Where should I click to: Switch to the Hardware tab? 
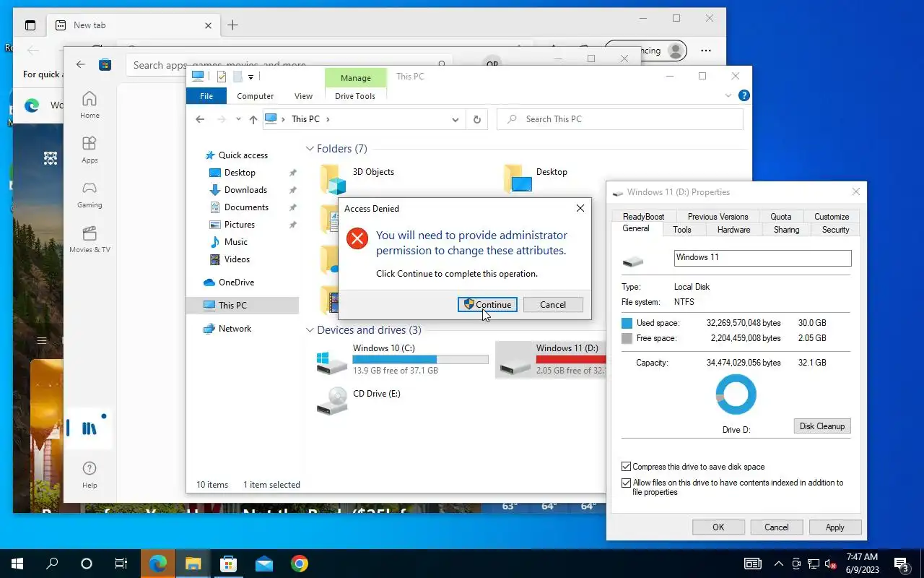tap(733, 230)
